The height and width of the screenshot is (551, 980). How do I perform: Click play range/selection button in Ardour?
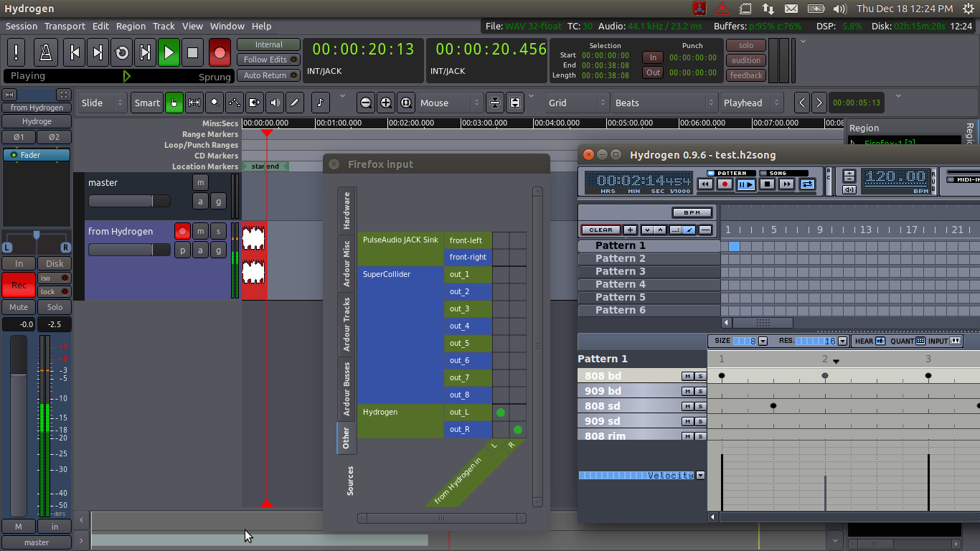(145, 52)
